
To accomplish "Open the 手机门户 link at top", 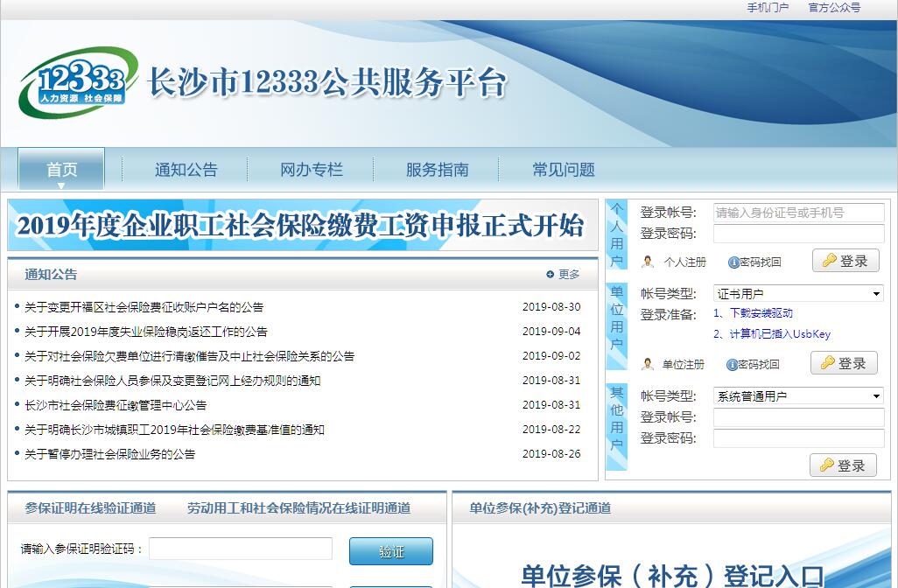I will pos(767,8).
